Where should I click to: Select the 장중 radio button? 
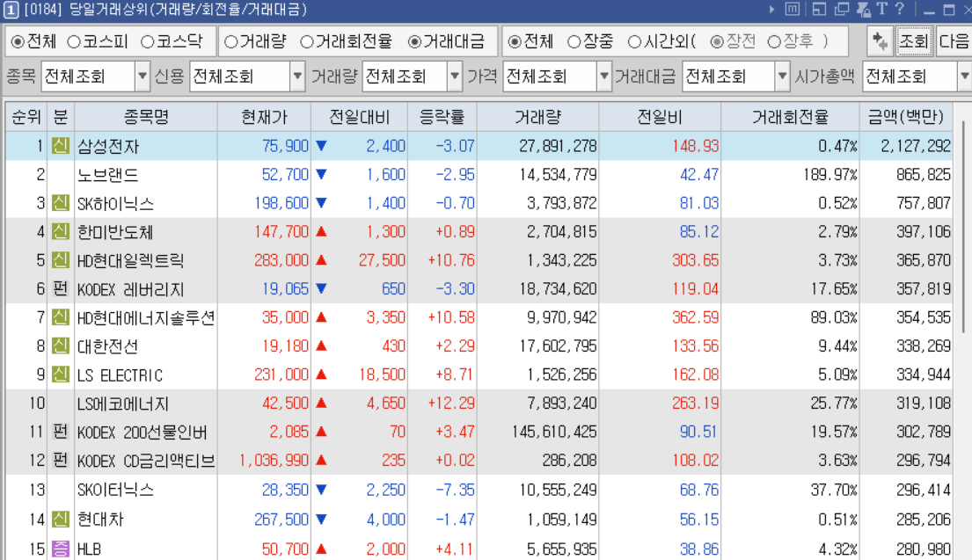pyautogui.click(x=574, y=41)
